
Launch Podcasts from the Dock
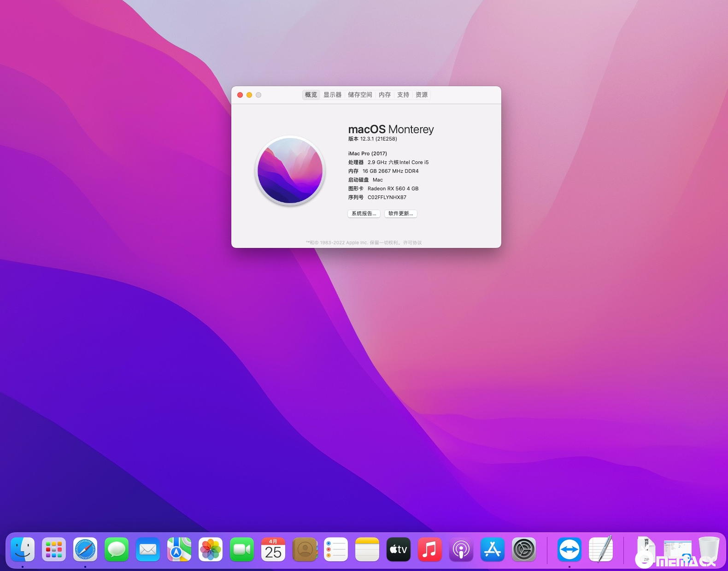pos(461,549)
